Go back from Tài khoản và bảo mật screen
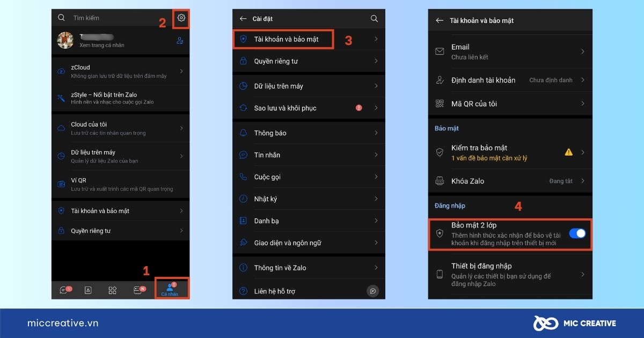 [440, 20]
